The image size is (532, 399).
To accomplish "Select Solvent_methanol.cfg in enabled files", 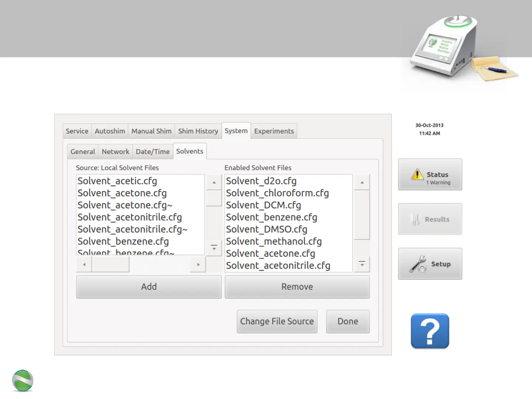I will (289, 242).
